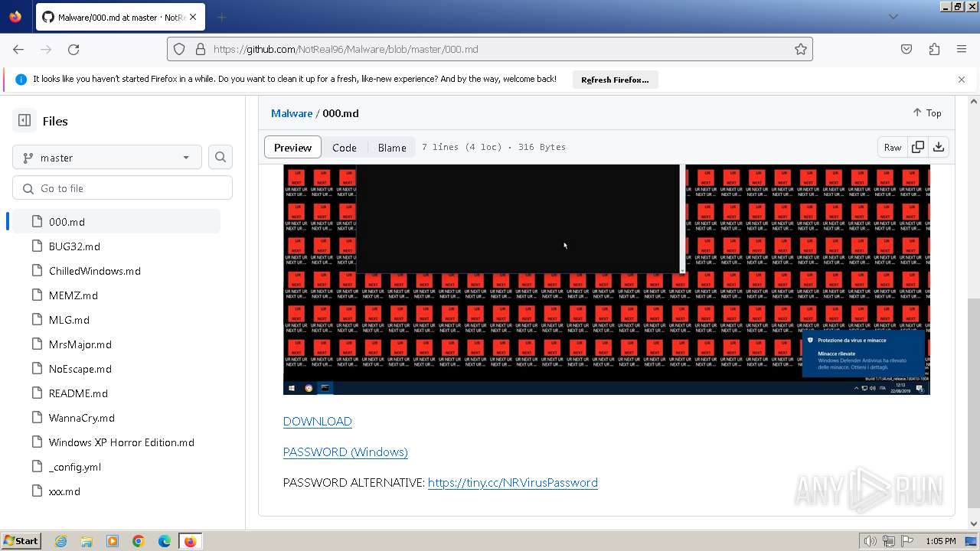
Task: Launch Google Chrome from the taskbar
Action: (139, 541)
